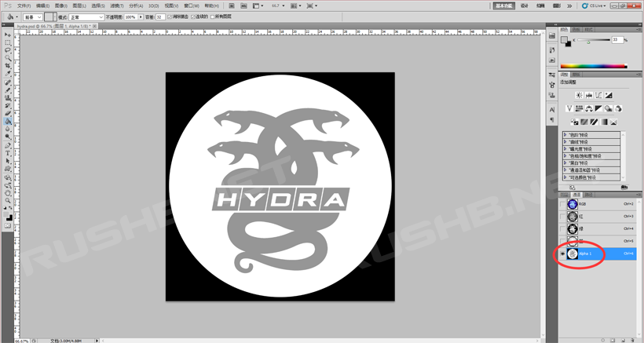Click the Curves adjustment icon
Image resolution: width=644 pixels, height=343 pixels.
(598, 95)
